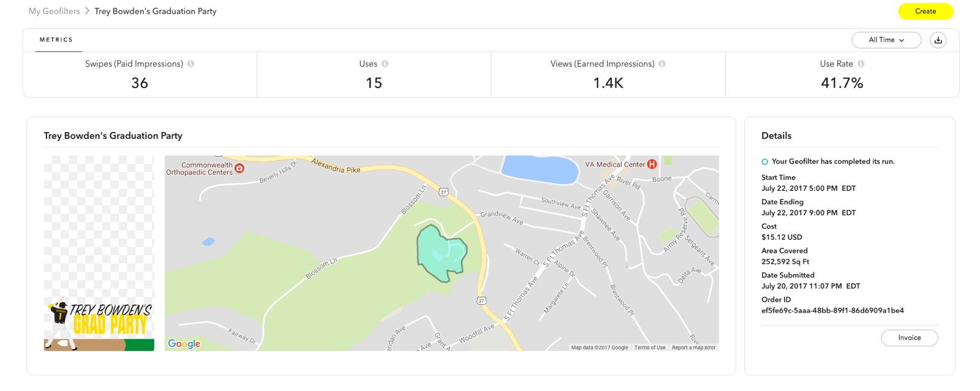Image resolution: width=980 pixels, height=391 pixels.
Task: Click info icon beside Use Rate
Action: 861,64
